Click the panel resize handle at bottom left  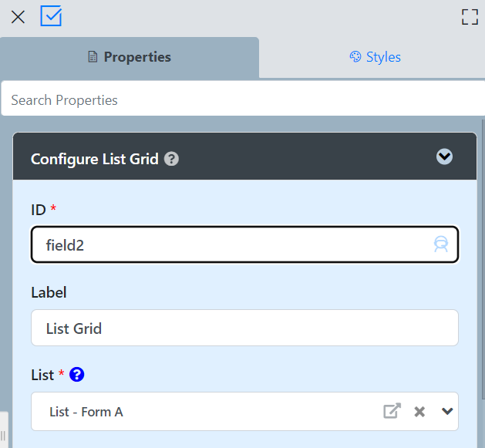coord(3,436)
